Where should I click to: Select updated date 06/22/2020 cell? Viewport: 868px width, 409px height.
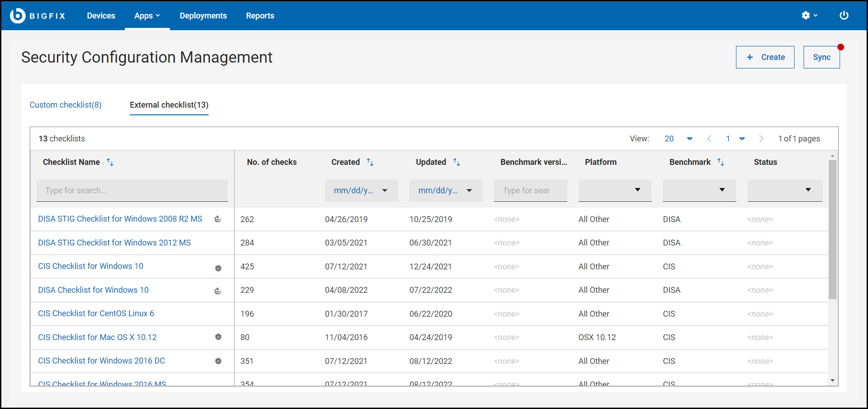click(431, 314)
